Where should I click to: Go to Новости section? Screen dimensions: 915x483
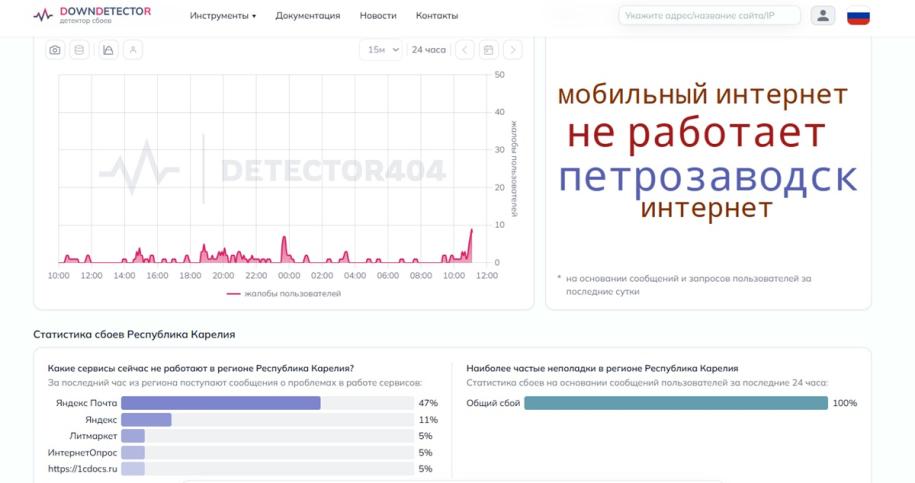click(x=378, y=16)
